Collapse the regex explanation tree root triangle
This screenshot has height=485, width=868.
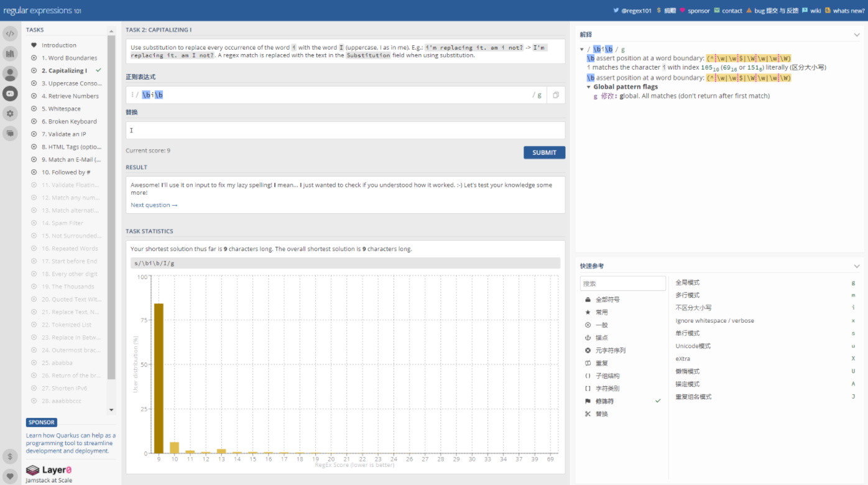click(582, 49)
